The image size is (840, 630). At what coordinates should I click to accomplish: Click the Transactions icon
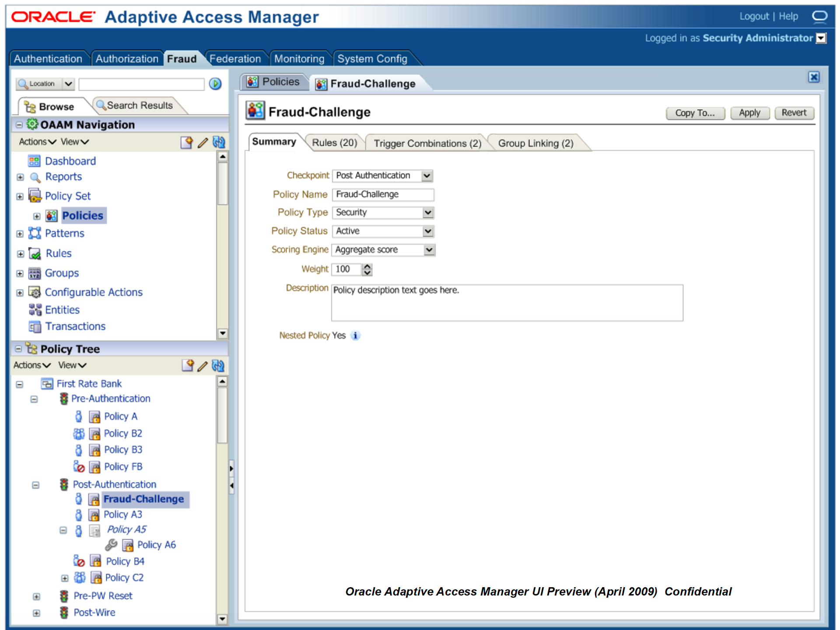click(35, 327)
